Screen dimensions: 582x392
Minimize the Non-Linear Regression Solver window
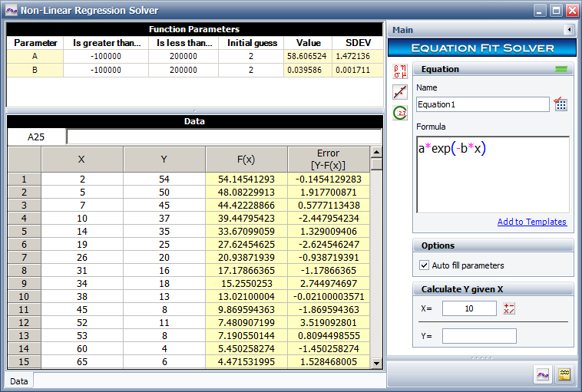pyautogui.click(x=540, y=11)
